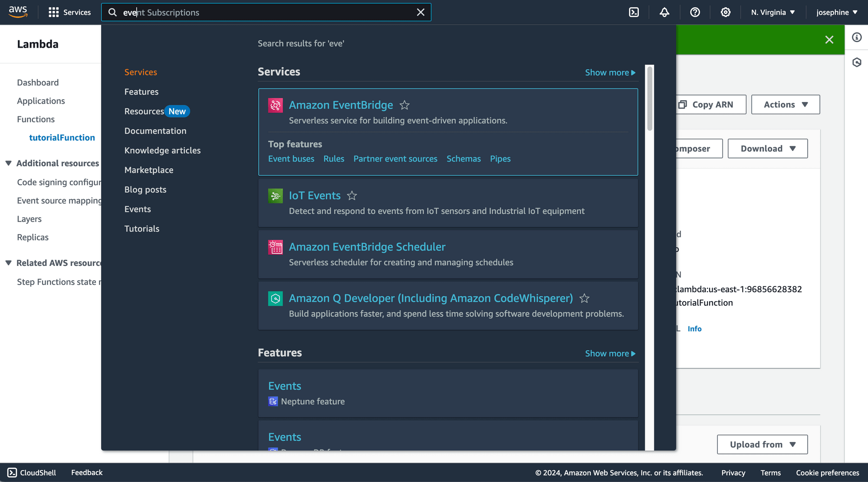Click the EventBridge Scheduler service icon
The height and width of the screenshot is (482, 868).
pyautogui.click(x=275, y=247)
